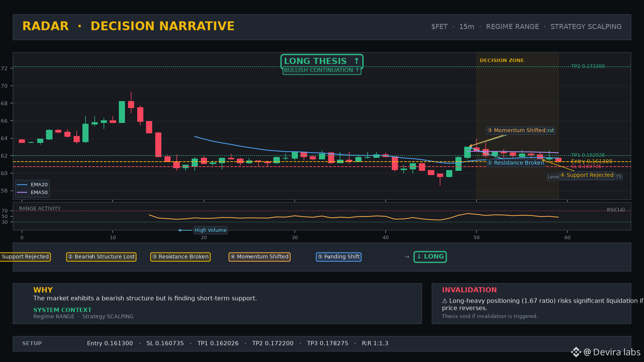Click the Bearish Structure Lost chip
The image size is (644, 362).
point(101,257)
